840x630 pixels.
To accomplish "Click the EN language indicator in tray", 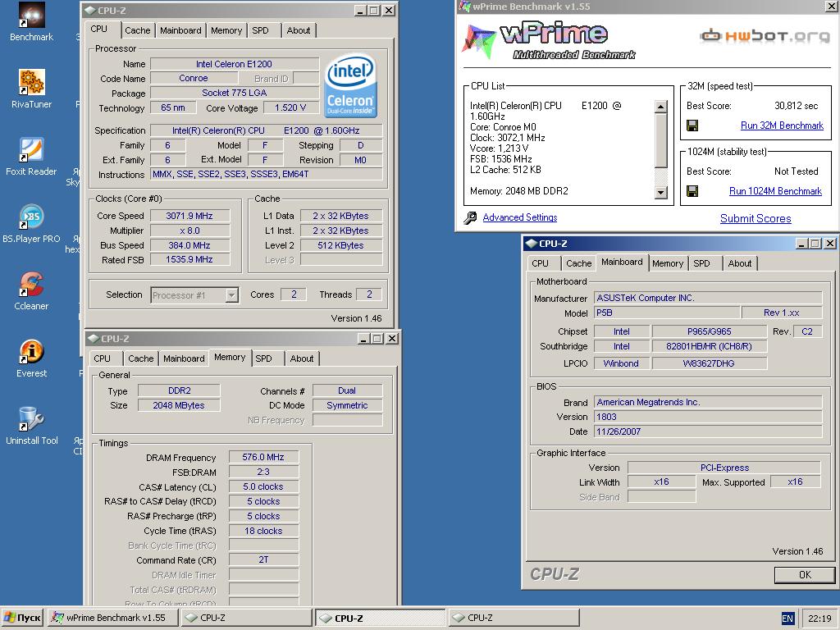I will click(x=787, y=619).
